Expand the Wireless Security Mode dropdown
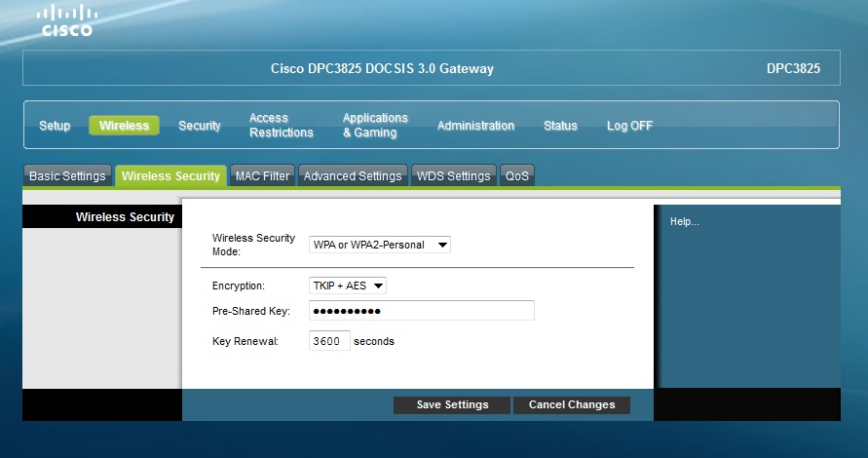 (x=380, y=245)
